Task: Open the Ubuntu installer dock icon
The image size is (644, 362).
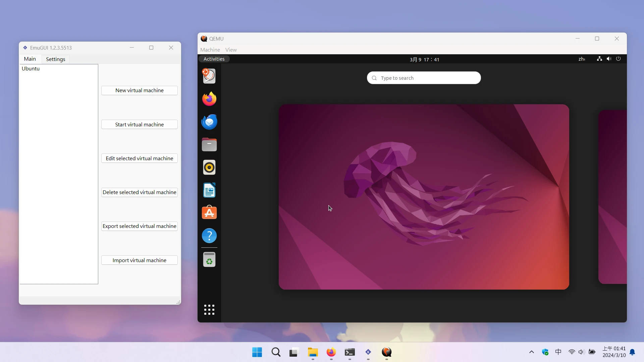Action: (209, 76)
